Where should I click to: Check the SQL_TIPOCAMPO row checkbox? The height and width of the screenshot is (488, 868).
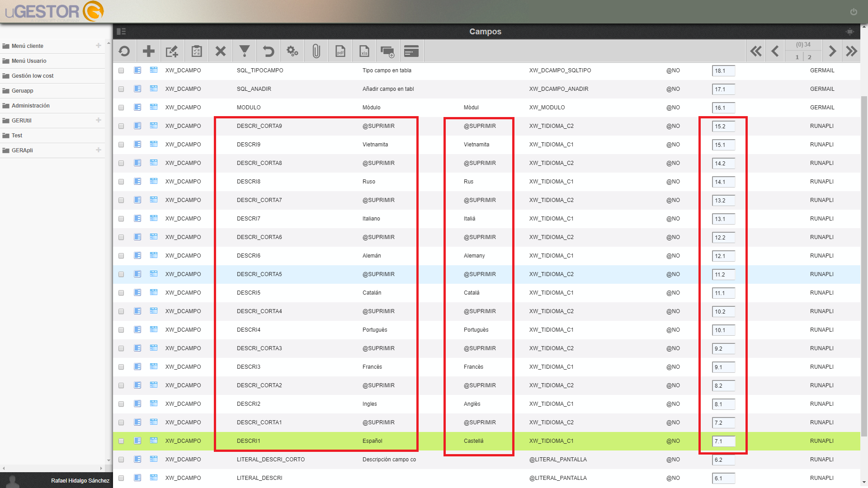(x=121, y=70)
